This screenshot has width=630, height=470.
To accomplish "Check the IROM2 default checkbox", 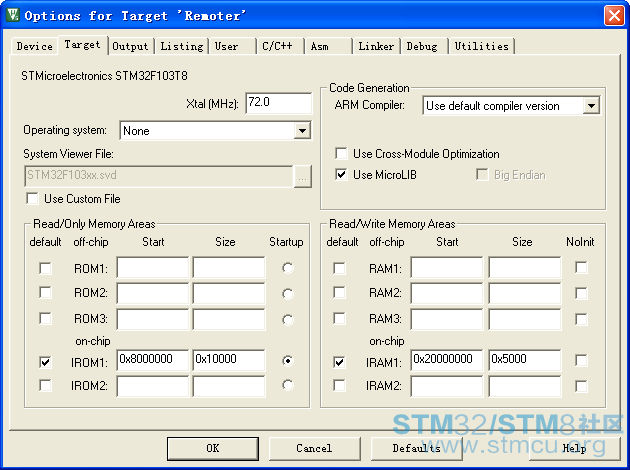I will pos(45,385).
